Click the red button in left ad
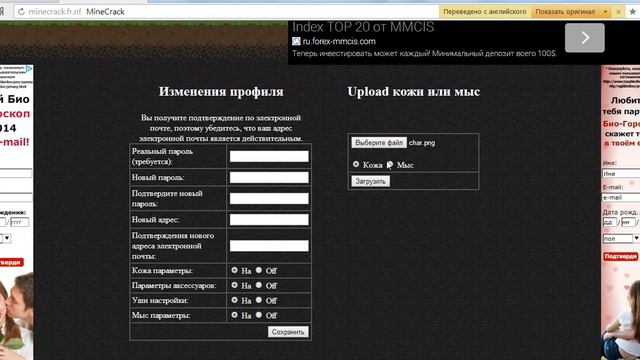640x360 pixels. pos(11,262)
